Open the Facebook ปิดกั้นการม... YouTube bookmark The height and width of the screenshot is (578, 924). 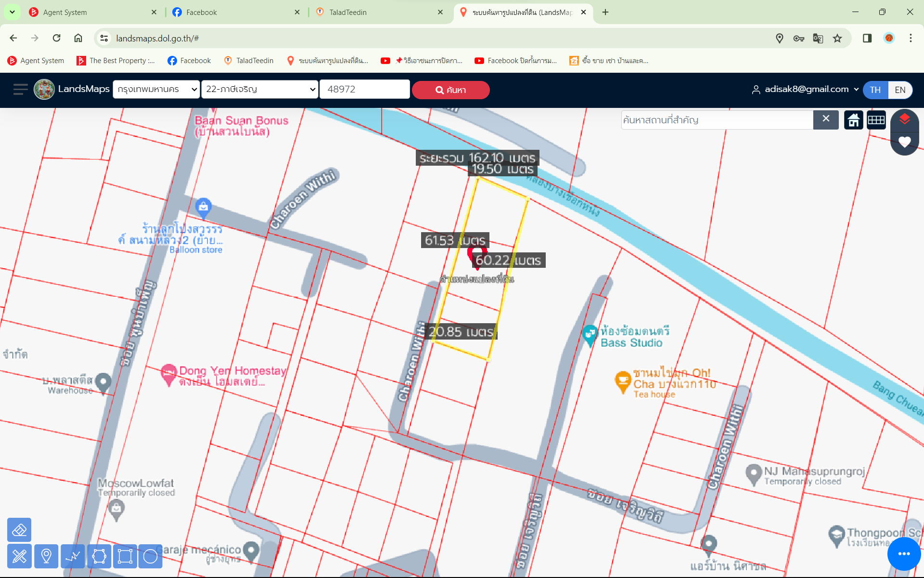[x=515, y=61]
